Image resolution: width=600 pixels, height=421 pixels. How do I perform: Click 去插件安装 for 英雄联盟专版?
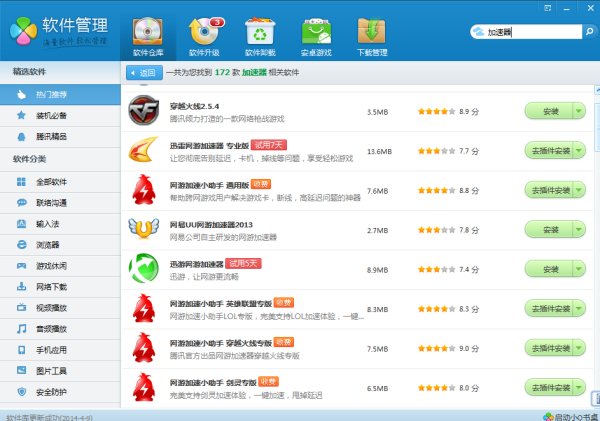click(x=549, y=308)
